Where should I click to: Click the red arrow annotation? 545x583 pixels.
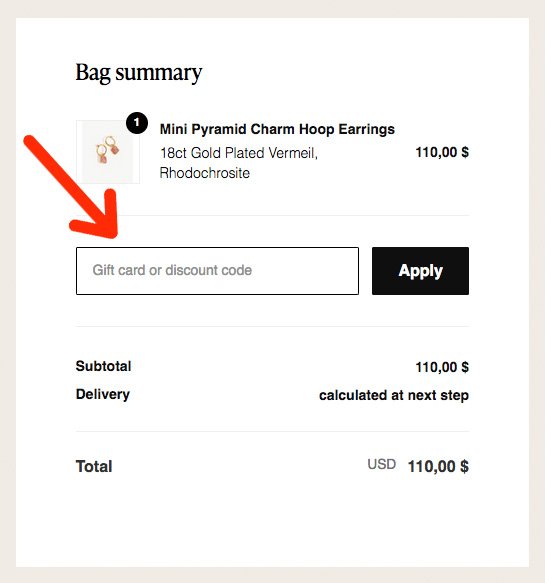point(73,188)
